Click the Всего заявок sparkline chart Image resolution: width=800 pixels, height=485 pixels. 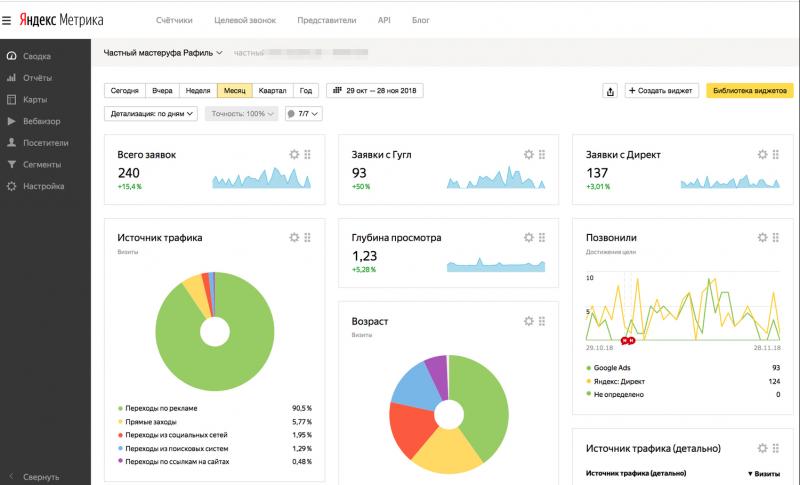(x=261, y=177)
